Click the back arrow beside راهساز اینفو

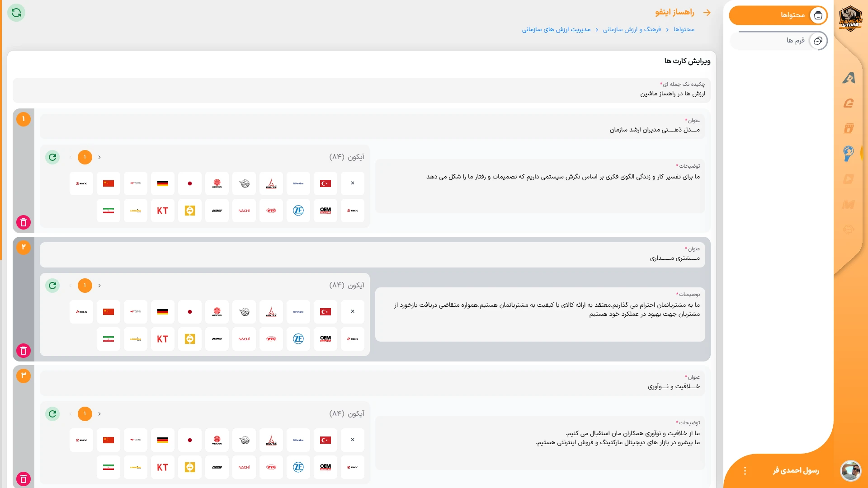coord(707,13)
